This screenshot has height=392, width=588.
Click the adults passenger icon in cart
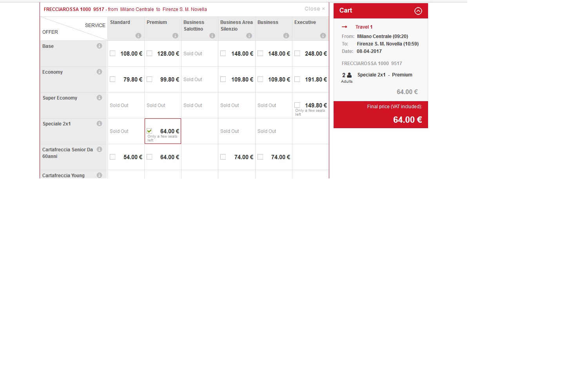click(x=349, y=75)
